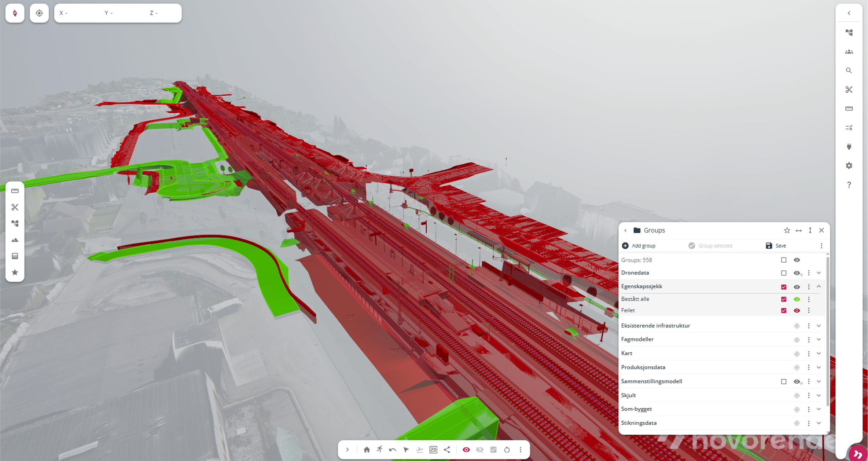Click the home view icon
The height and width of the screenshot is (461, 868).
pos(366,450)
